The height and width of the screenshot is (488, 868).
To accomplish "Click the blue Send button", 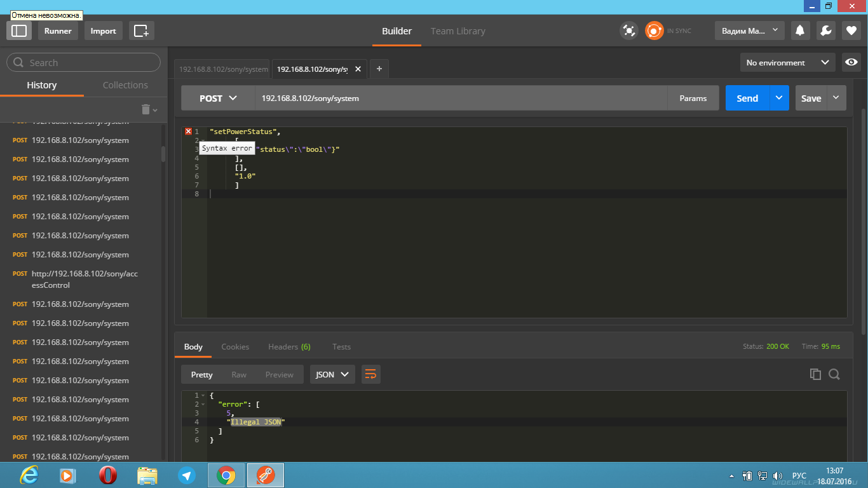I will [x=747, y=98].
